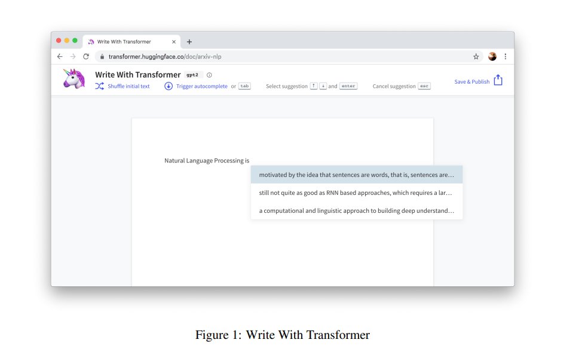Screen dimensions: 588x364
Task: Click the padlock icon in address bar
Action: click(x=102, y=57)
